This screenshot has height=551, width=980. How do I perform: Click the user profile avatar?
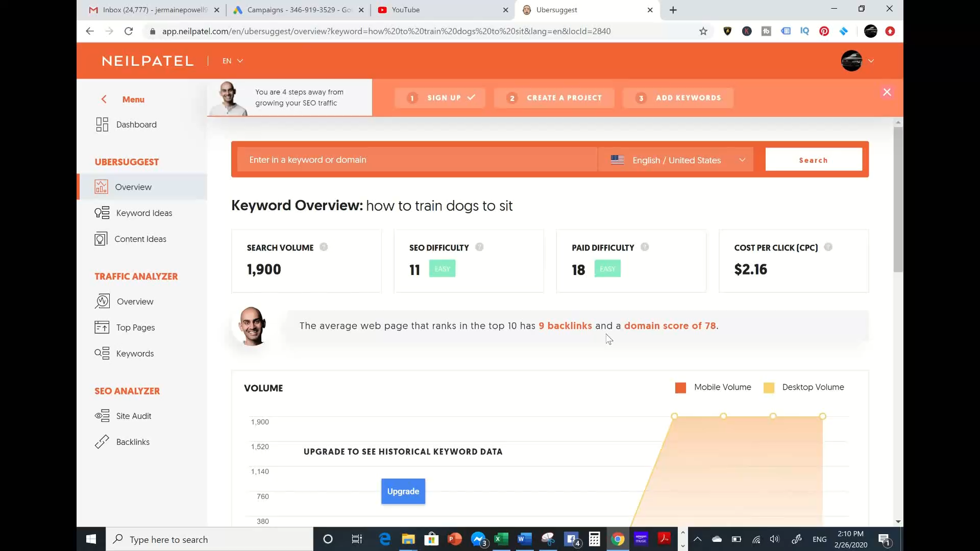851,61
